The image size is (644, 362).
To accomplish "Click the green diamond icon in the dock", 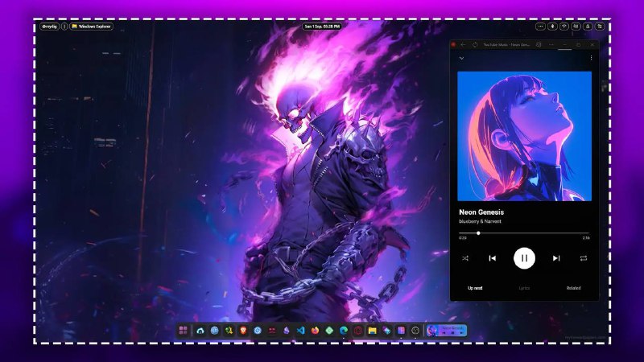I will 329,331.
